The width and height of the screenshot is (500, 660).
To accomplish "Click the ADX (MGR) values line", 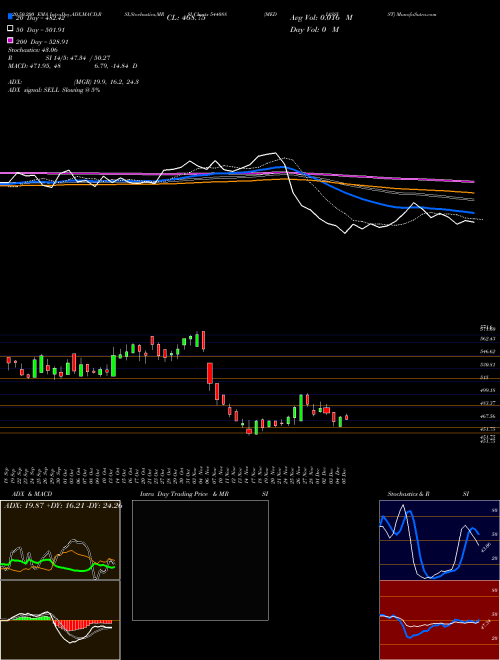I will point(73,82).
